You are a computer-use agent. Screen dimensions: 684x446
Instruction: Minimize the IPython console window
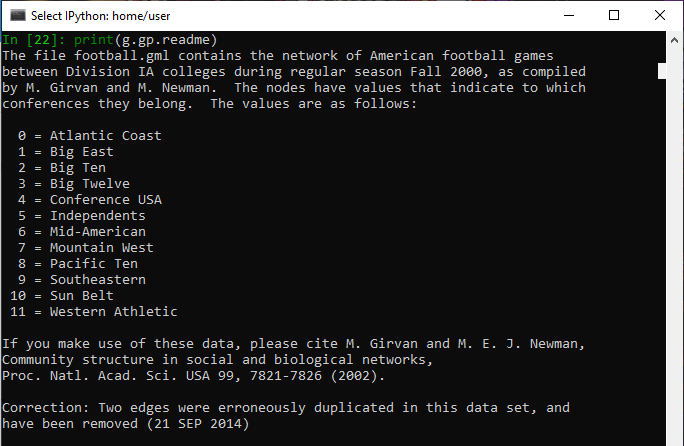click(x=568, y=15)
